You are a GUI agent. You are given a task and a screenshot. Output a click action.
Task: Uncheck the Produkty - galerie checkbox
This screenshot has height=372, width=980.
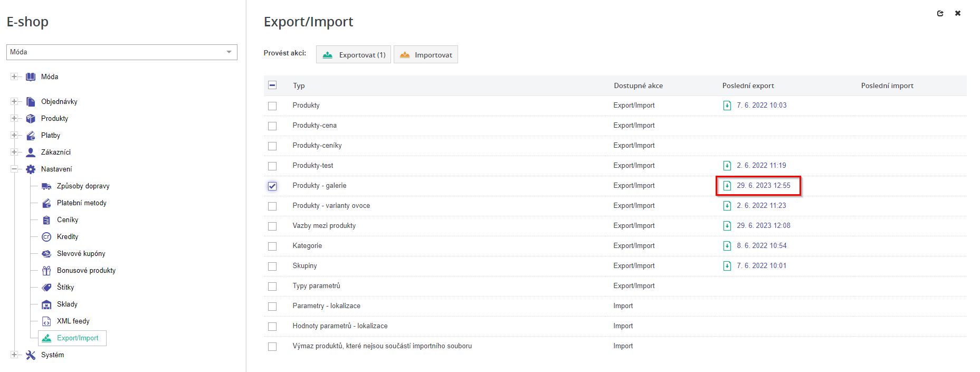pos(272,186)
